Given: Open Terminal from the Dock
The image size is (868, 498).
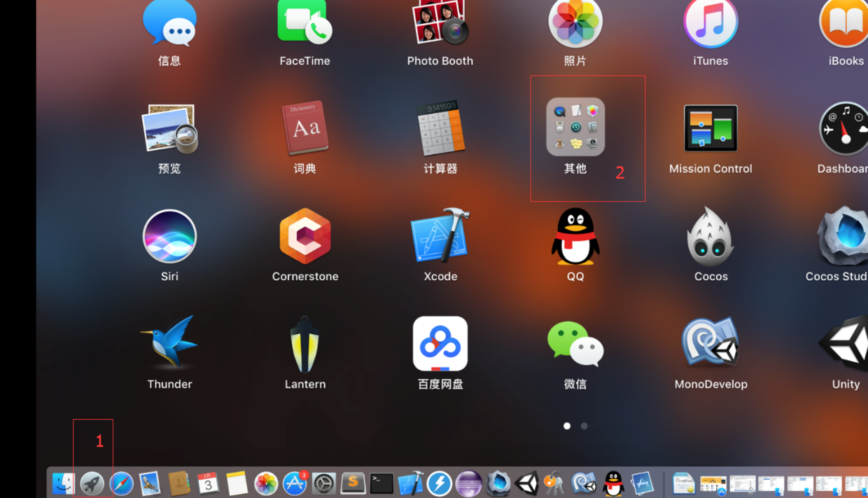Looking at the screenshot, I should point(381,483).
